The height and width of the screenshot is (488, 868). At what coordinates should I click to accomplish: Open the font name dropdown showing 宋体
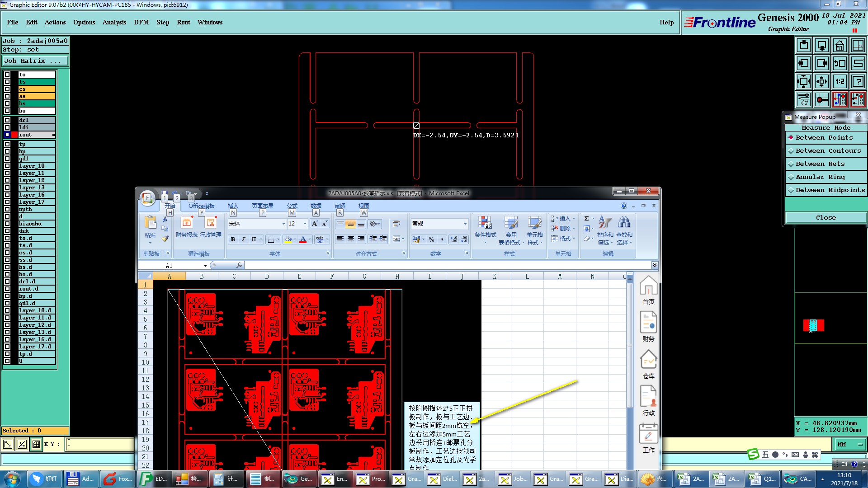coord(283,224)
